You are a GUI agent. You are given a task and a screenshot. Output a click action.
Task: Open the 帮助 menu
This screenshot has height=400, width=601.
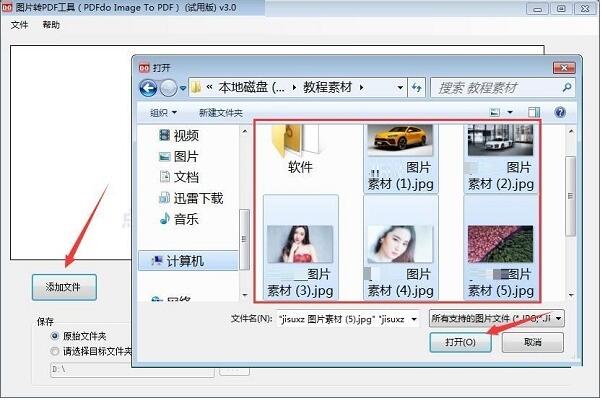[51, 25]
